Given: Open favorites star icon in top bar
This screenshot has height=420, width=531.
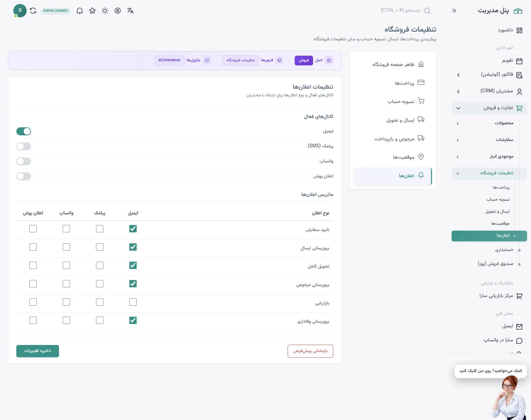Looking at the screenshot, I should pyautogui.click(x=92, y=11).
